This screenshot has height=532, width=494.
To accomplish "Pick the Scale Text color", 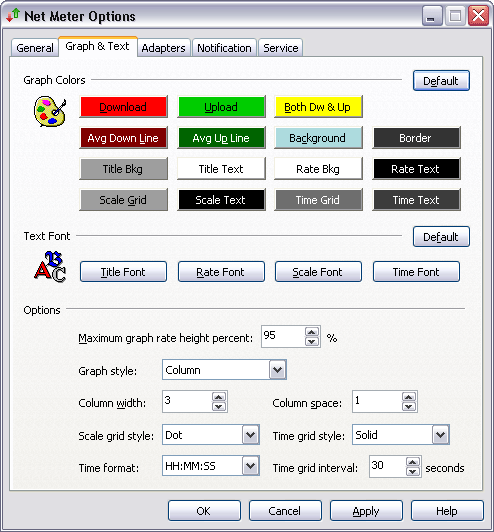I will pyautogui.click(x=221, y=200).
